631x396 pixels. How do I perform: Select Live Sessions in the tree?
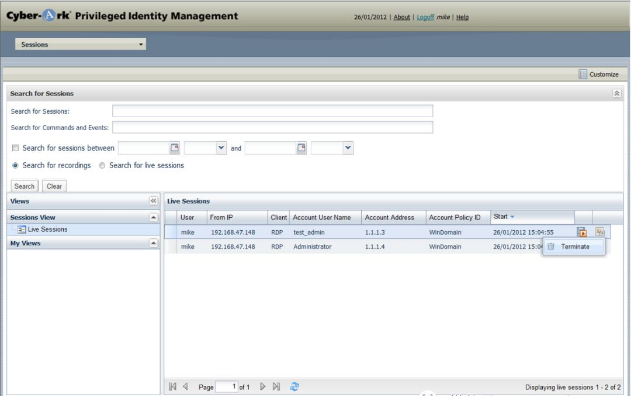pyautogui.click(x=47, y=229)
